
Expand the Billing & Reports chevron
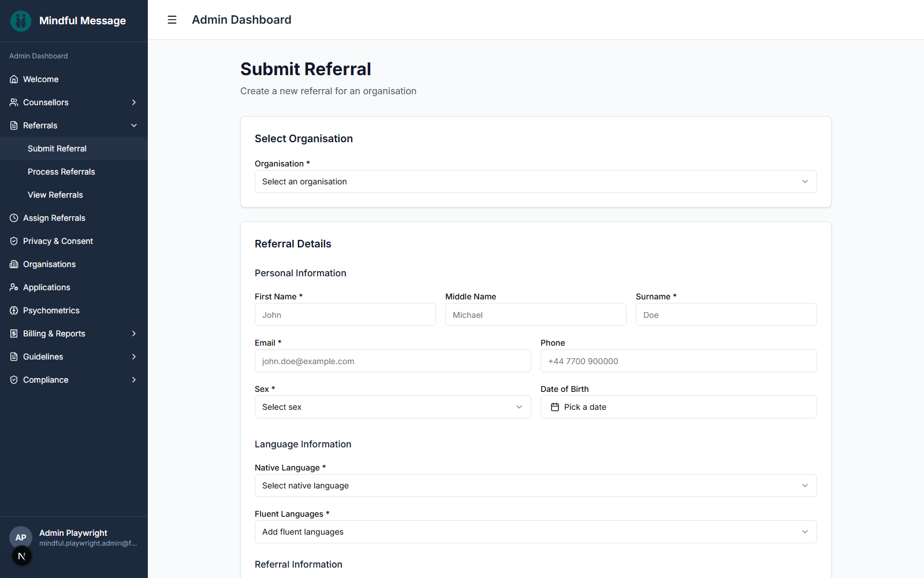tap(134, 334)
